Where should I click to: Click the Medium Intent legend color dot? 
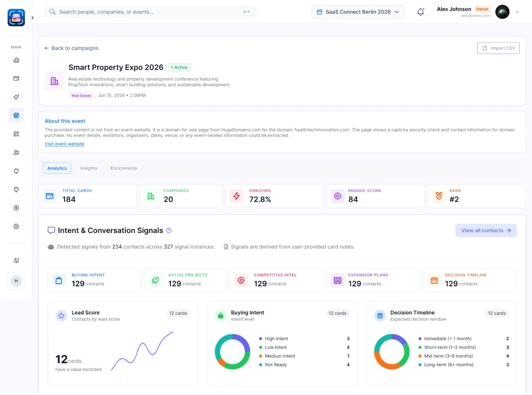[x=261, y=356]
